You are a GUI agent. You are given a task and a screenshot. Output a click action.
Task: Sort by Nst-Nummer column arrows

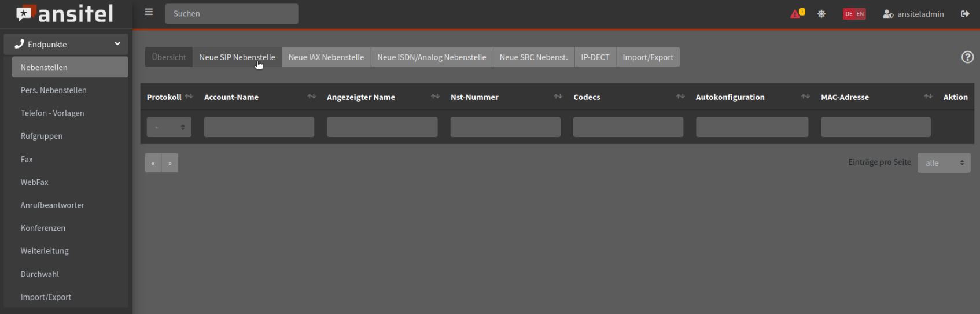558,97
